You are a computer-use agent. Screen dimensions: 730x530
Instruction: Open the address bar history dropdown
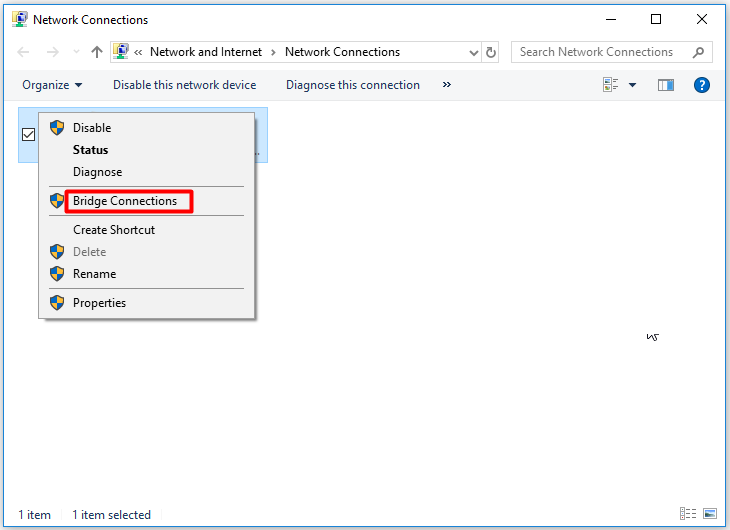coord(473,53)
